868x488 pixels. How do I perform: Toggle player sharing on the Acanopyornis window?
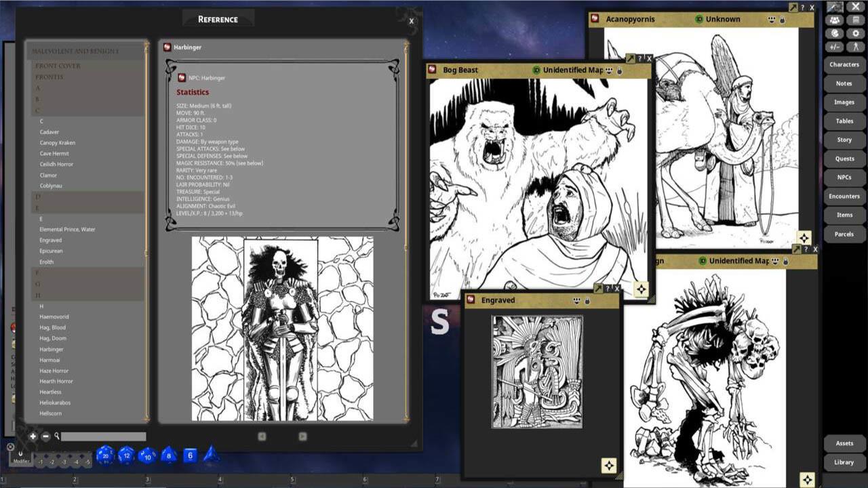(x=772, y=19)
